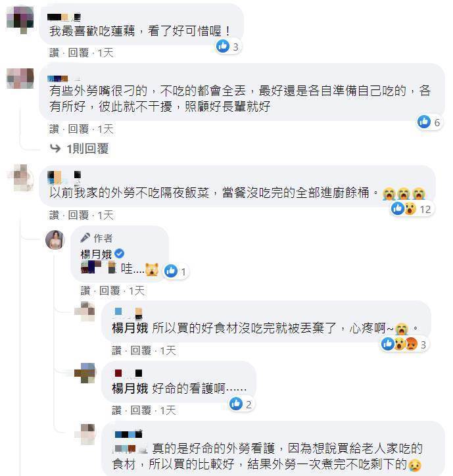Image resolution: width=453 pixels, height=476 pixels.
Task: View the 12 reactions on the overnight food comment
Action: (412, 209)
